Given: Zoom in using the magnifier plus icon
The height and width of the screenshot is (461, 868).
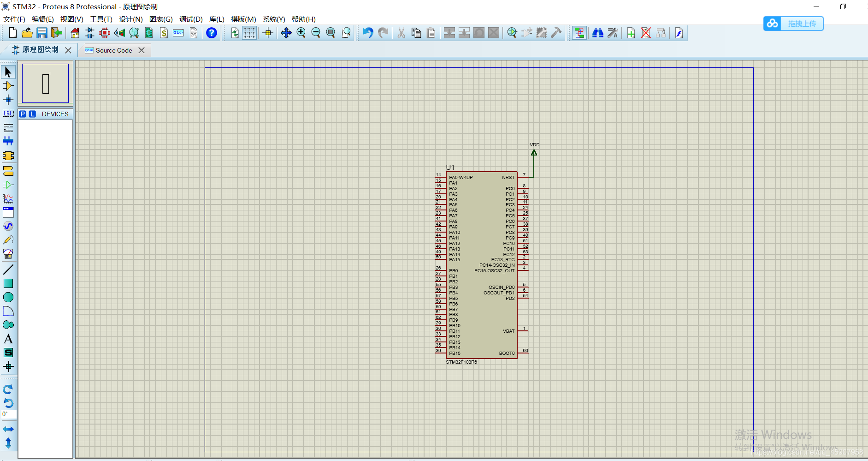Looking at the screenshot, I should (301, 33).
